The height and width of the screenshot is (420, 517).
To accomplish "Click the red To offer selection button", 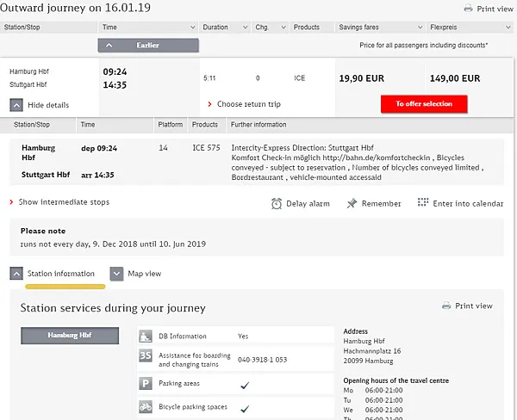I will [x=424, y=104].
